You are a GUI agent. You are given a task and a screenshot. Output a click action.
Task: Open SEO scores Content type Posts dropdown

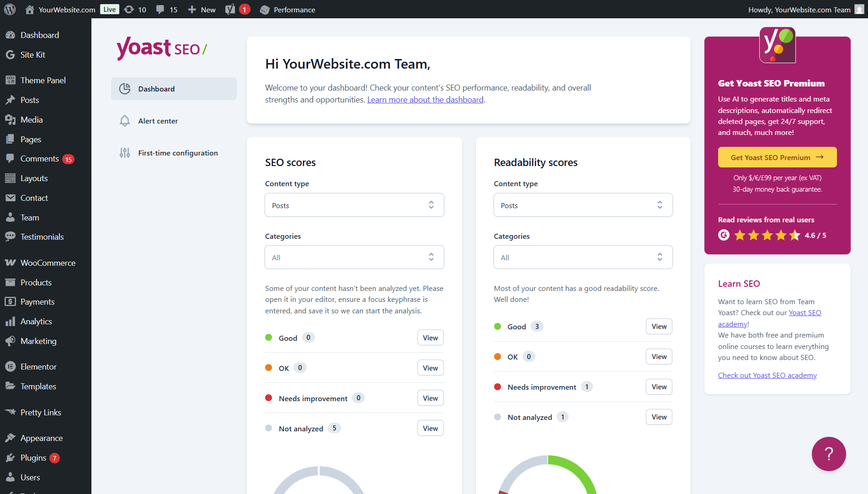354,205
